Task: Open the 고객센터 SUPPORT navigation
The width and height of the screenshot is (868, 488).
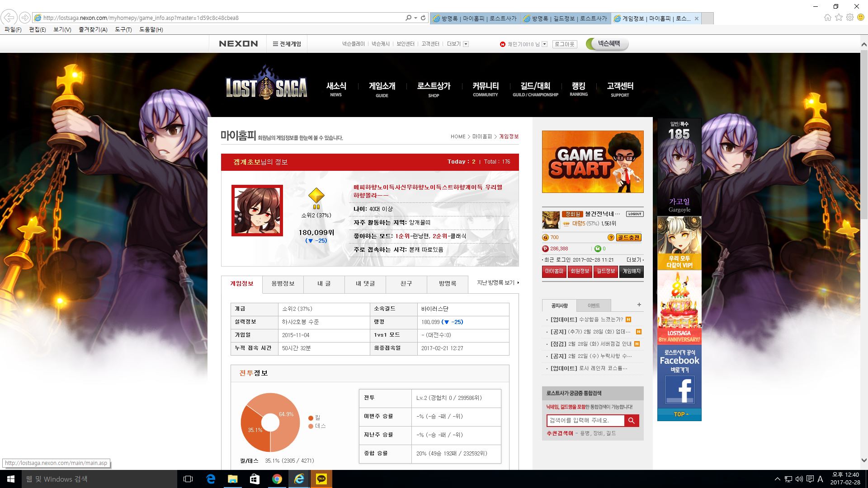Action: point(620,89)
